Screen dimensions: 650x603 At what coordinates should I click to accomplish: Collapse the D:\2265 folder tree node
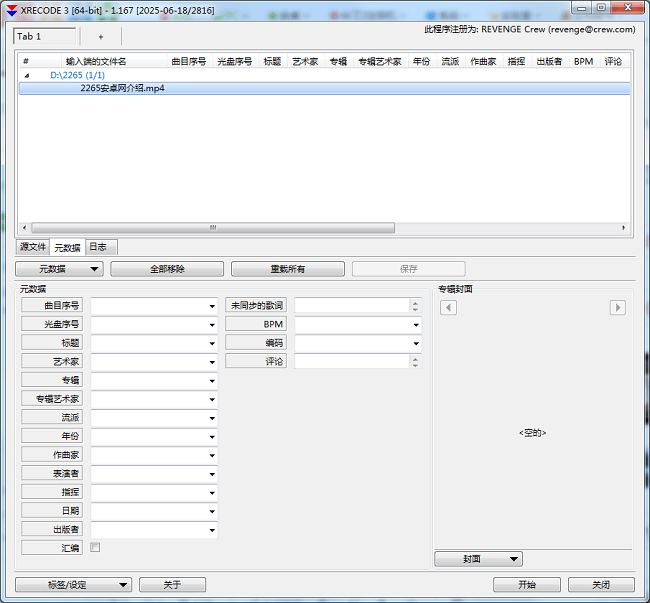point(26,75)
